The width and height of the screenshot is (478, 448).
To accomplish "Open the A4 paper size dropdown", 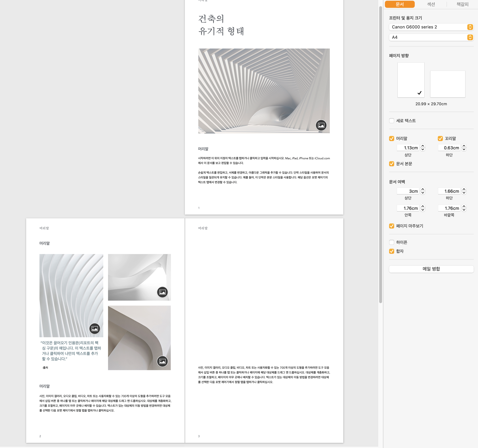I will point(431,37).
